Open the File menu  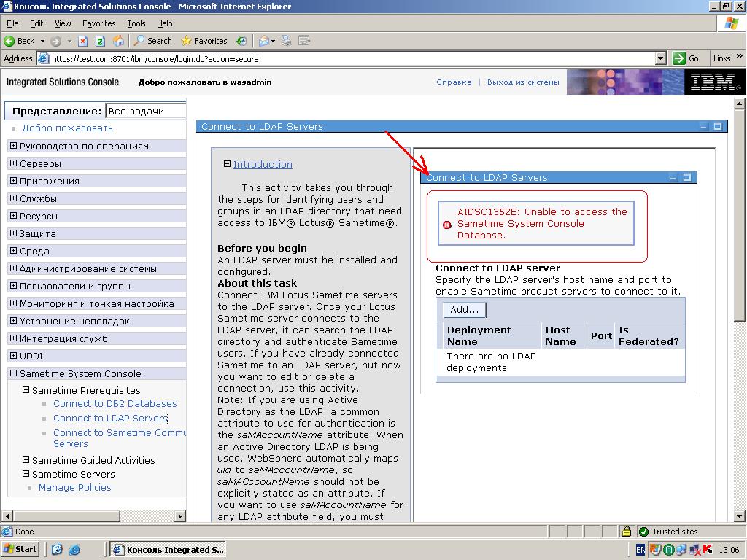(12, 23)
